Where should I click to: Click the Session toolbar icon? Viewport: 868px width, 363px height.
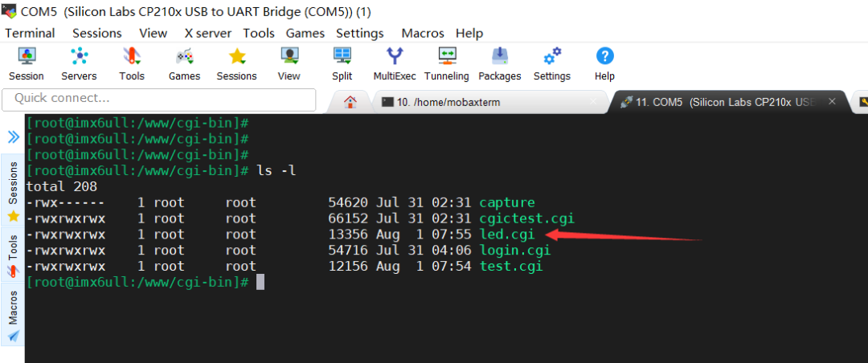click(27, 57)
